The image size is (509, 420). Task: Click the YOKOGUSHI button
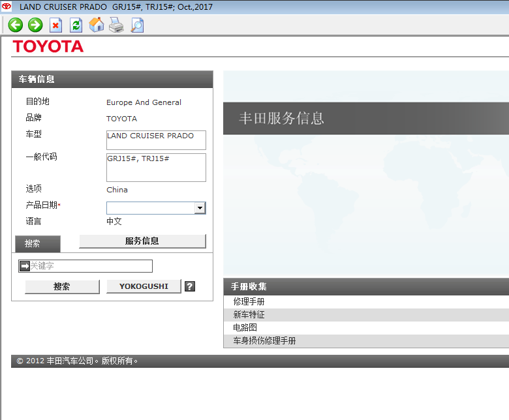pyautogui.click(x=144, y=286)
